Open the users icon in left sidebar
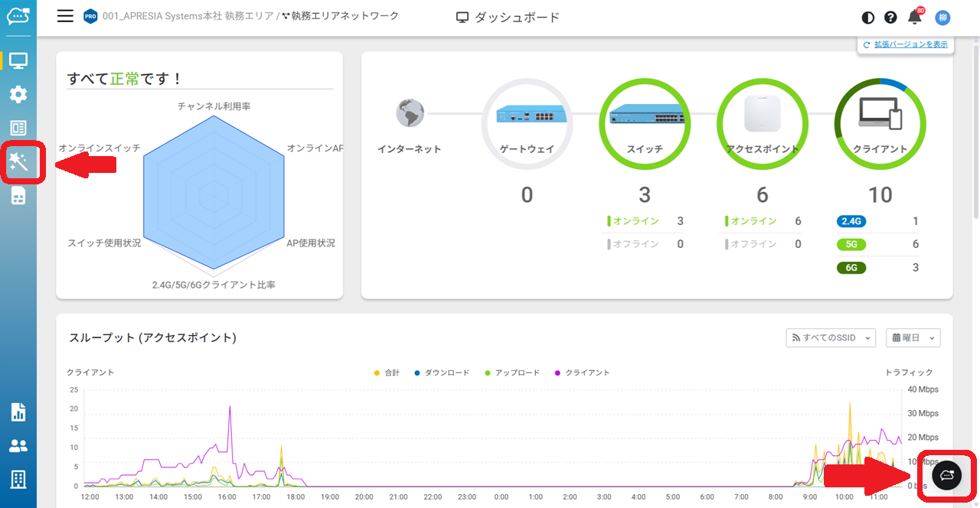This screenshot has height=508, width=980. coord(18,445)
